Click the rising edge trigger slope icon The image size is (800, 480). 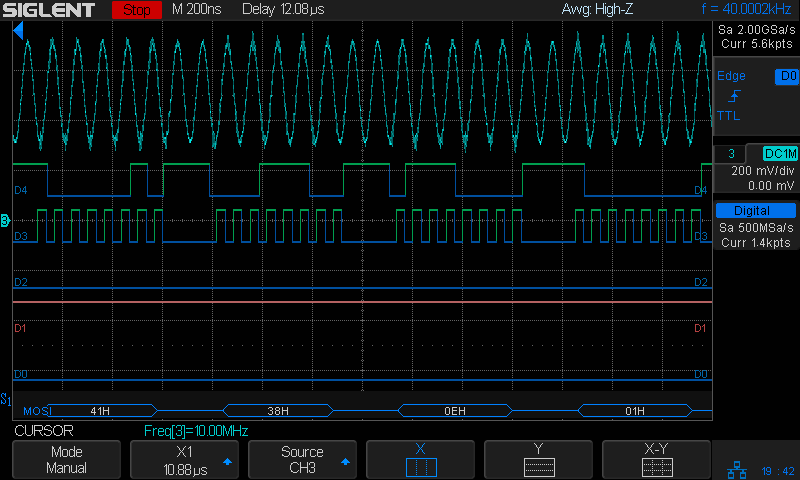tap(735, 97)
